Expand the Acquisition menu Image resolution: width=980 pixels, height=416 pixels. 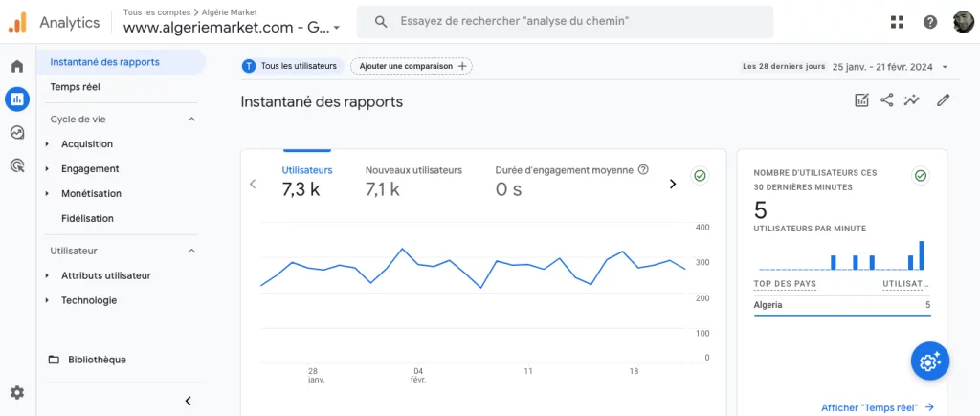(48, 144)
